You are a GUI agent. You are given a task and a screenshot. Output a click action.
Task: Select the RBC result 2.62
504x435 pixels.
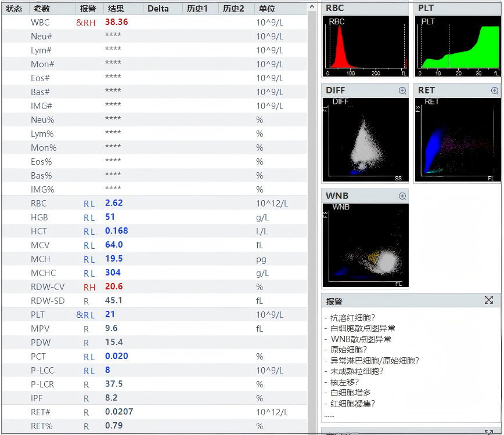pyautogui.click(x=114, y=203)
